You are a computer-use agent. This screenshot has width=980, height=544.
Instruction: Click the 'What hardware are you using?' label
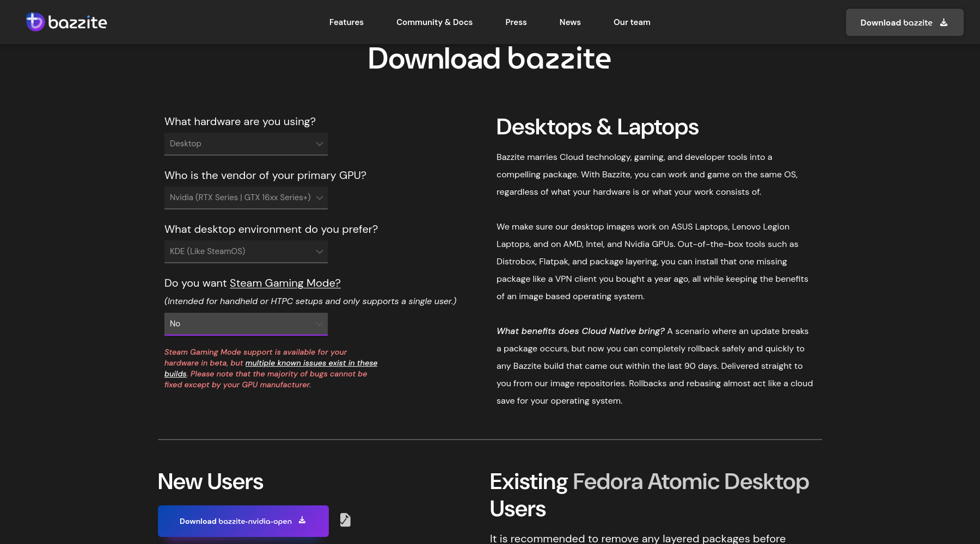tap(240, 121)
